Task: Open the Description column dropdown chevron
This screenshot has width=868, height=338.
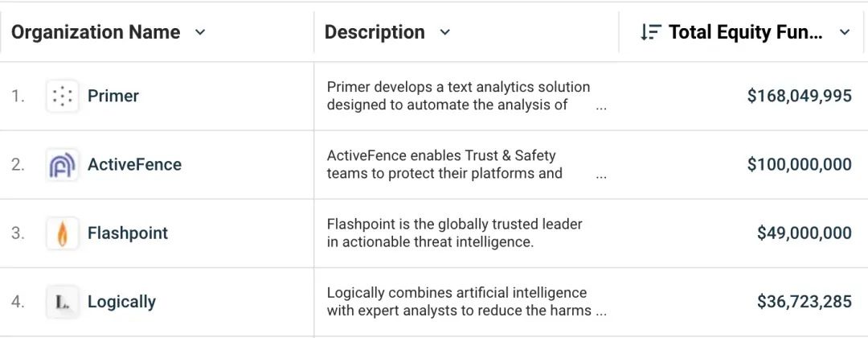Action: (x=444, y=32)
